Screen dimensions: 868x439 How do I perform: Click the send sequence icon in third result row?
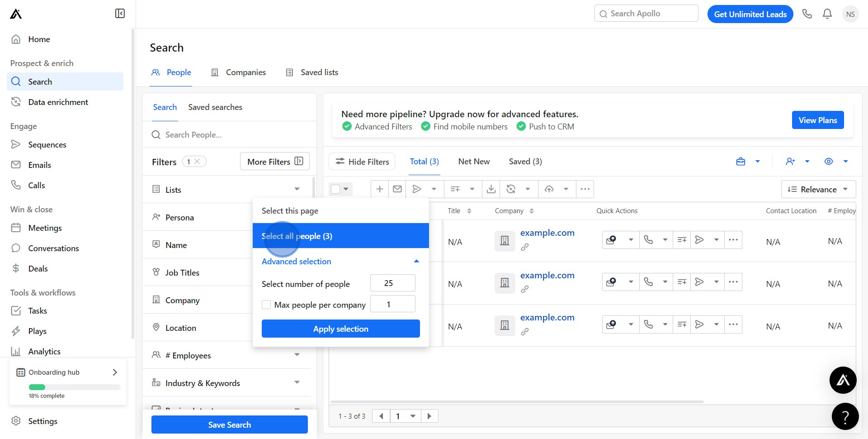[x=699, y=324]
